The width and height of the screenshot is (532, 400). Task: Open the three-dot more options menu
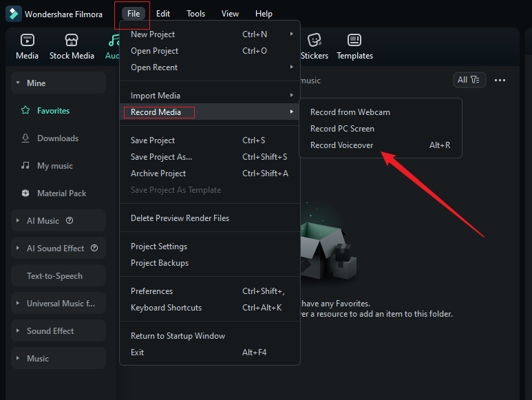pyautogui.click(x=500, y=80)
